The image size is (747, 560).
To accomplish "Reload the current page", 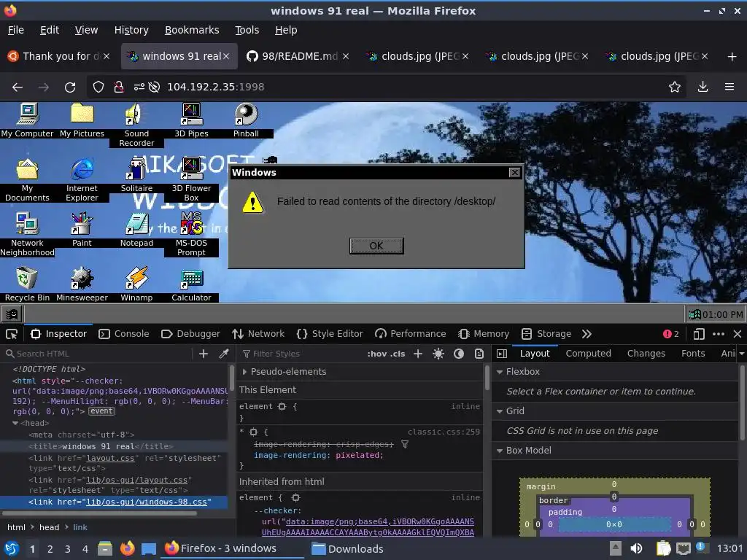I will coord(70,87).
